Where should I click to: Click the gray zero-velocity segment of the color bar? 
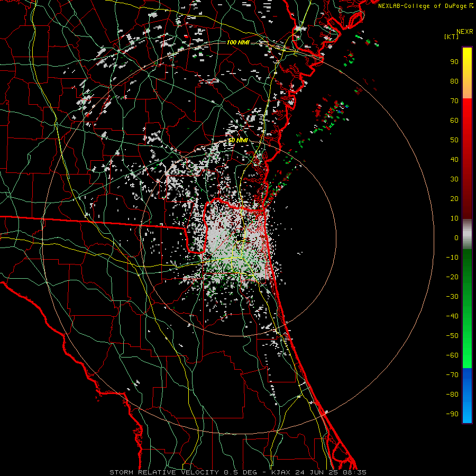click(x=467, y=234)
